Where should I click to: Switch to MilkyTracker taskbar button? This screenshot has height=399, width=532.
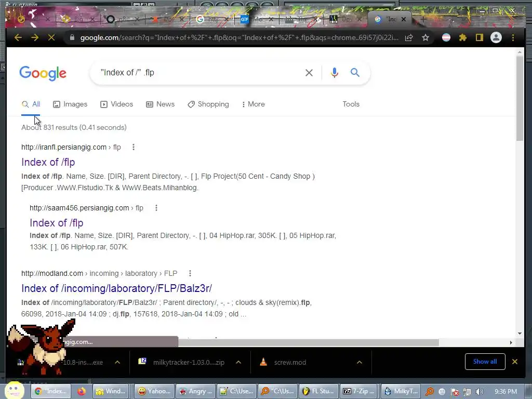pyautogui.click(x=401, y=391)
